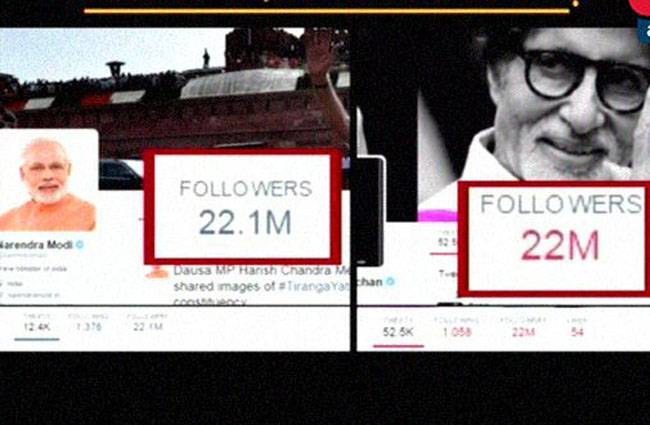
Task: Open the Following 1,058 tab
Action: (x=456, y=327)
